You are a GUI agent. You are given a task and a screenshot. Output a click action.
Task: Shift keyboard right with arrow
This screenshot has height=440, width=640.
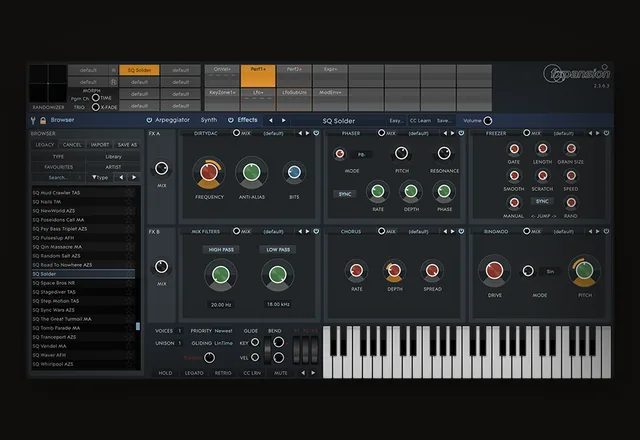(x=313, y=373)
